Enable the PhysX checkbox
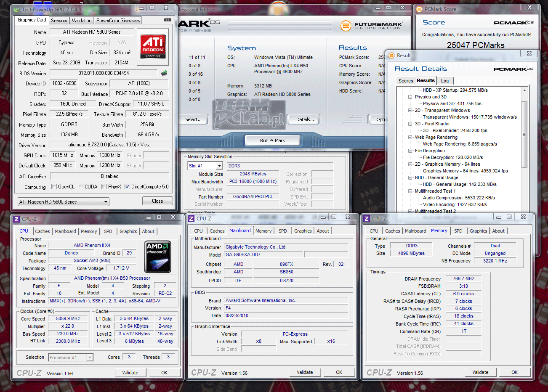The height and width of the screenshot is (392, 548). point(104,187)
